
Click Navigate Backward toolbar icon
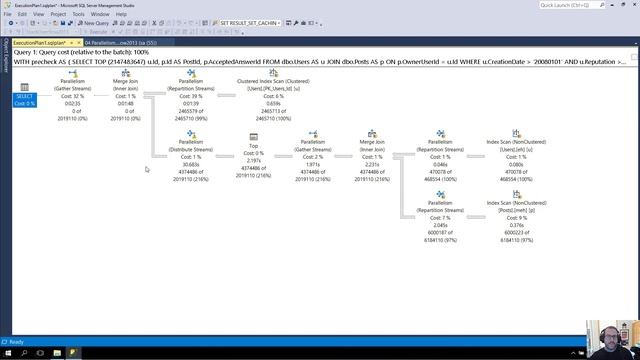point(11,23)
